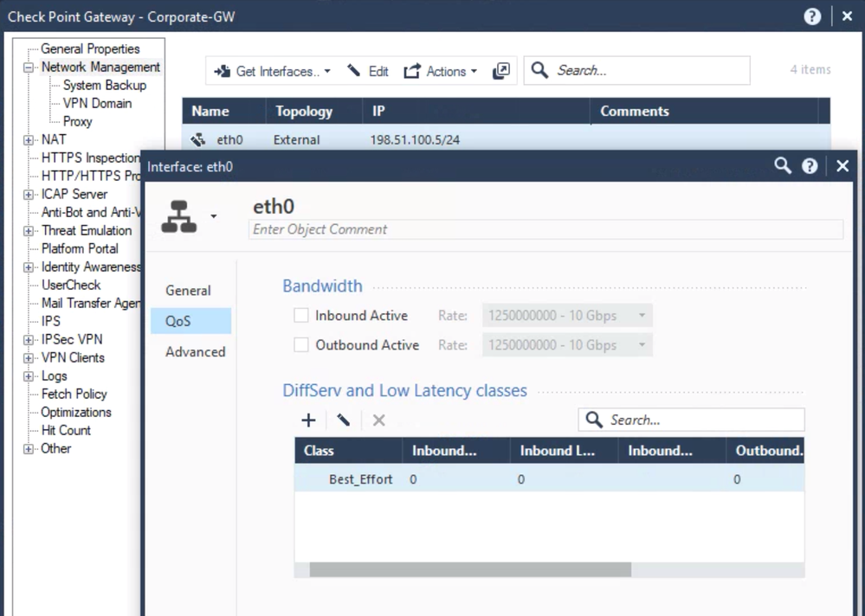Select the QoS tab of eth0
The height and width of the screenshot is (616, 865).
pos(190,321)
